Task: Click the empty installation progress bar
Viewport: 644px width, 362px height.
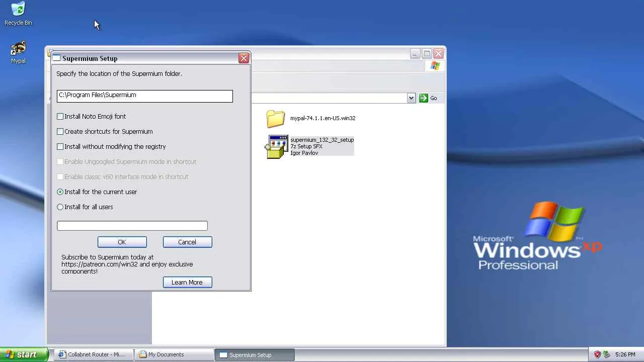Action: [x=132, y=226]
